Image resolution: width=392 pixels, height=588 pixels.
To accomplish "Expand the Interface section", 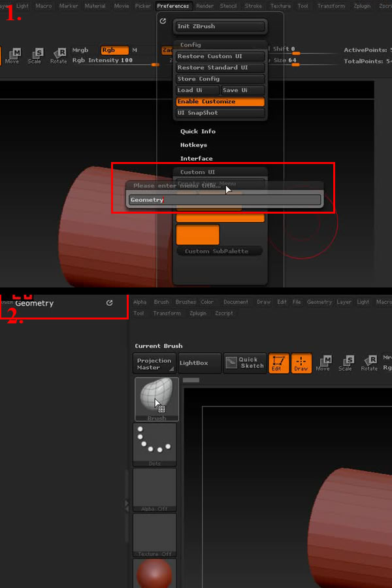I will tap(196, 158).
